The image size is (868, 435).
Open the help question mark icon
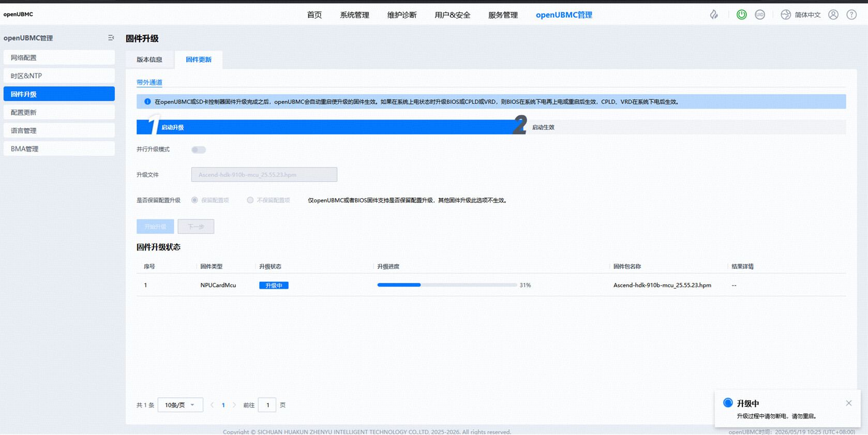[x=851, y=14]
